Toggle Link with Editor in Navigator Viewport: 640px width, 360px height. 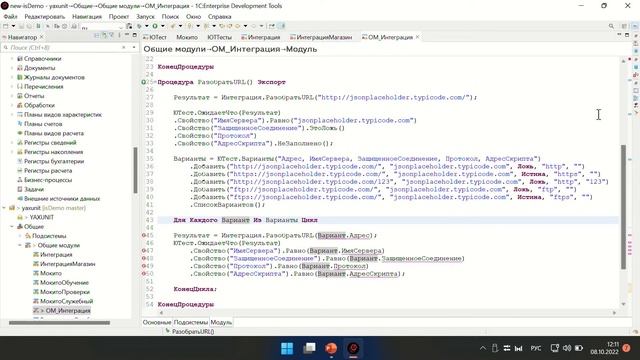(x=104, y=36)
